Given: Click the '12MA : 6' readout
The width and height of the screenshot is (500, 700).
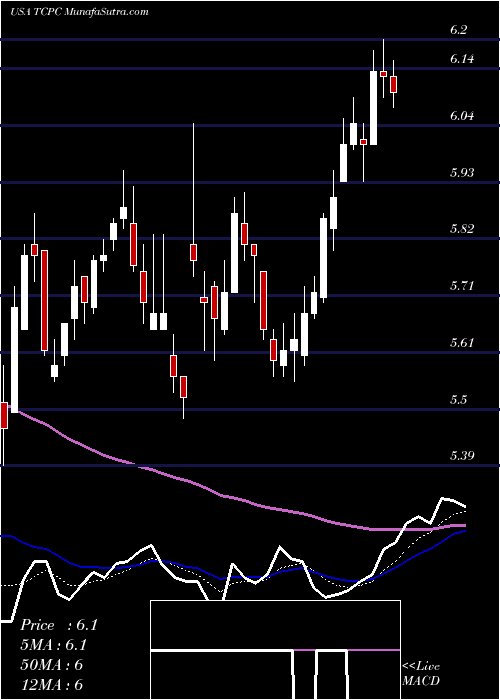Looking at the screenshot, I should pos(52,685).
